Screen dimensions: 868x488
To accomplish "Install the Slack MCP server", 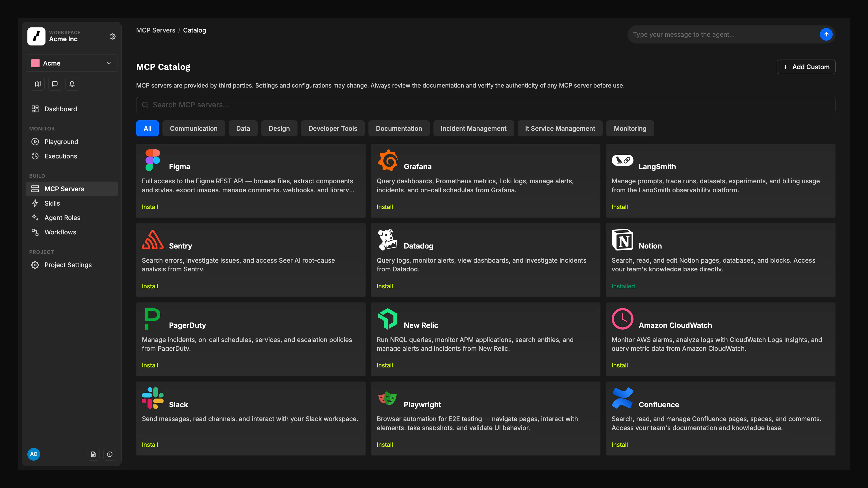I will 150,445.
